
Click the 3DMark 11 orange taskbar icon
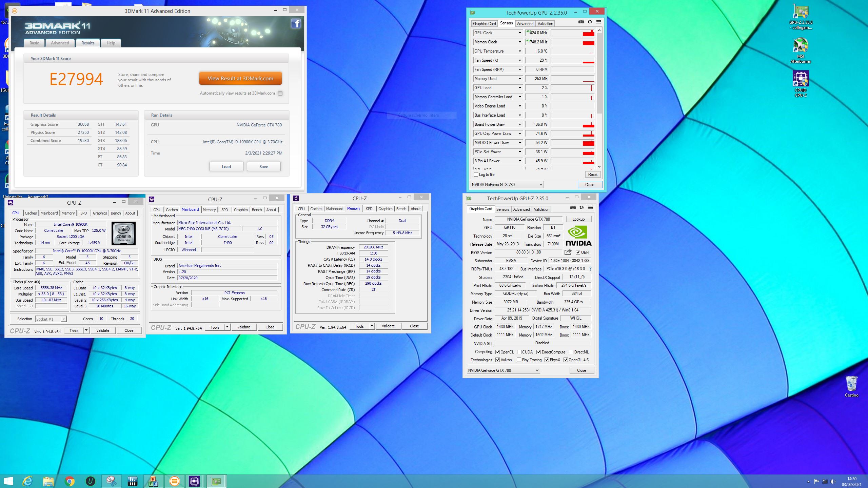click(x=174, y=481)
